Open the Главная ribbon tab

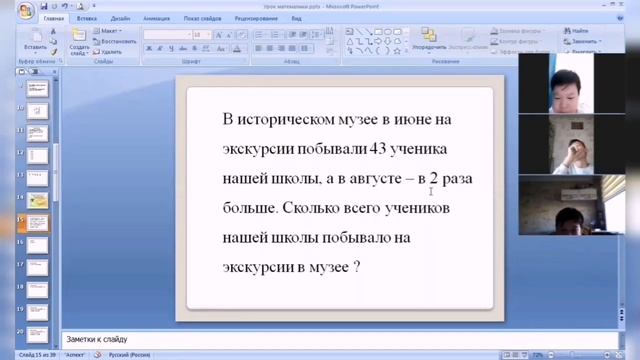coord(54,19)
